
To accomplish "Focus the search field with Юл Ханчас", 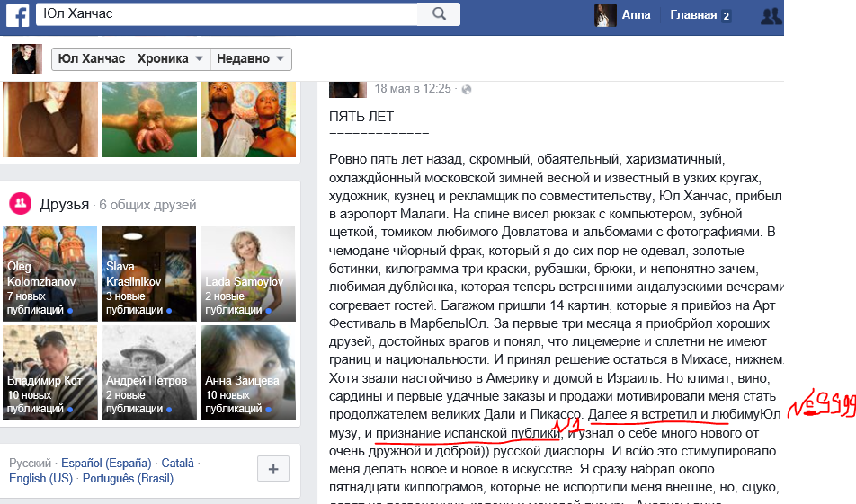I will point(227,13).
